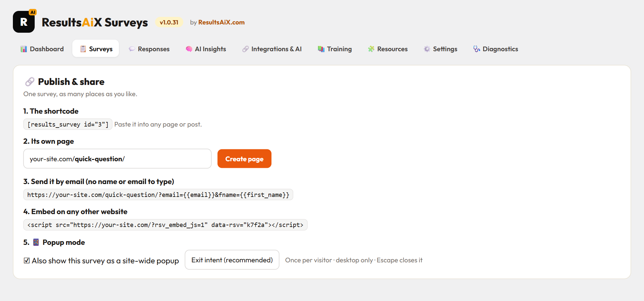Screen dimensions: 644x301
Task: Select the email link URL code box
Action: (x=158, y=195)
